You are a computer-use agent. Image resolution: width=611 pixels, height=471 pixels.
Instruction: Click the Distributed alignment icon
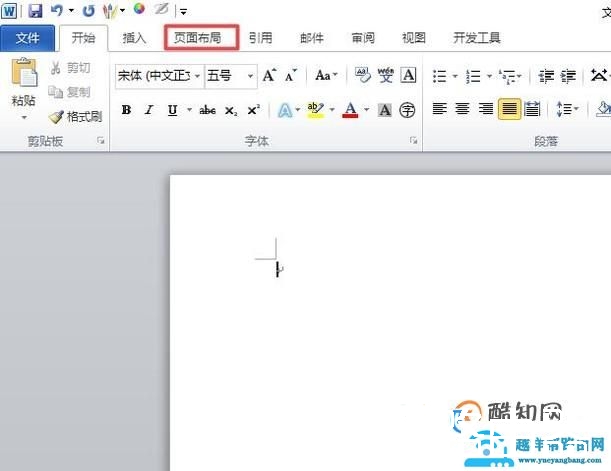pos(532,109)
